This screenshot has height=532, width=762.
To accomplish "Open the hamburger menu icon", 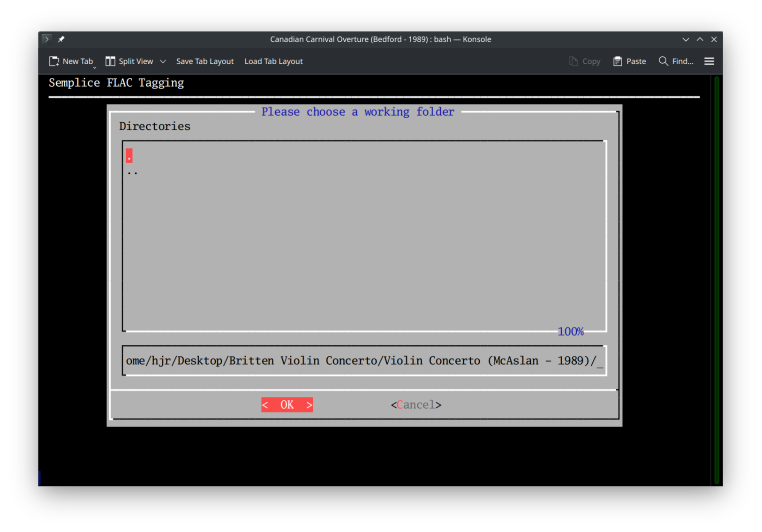I will 709,61.
